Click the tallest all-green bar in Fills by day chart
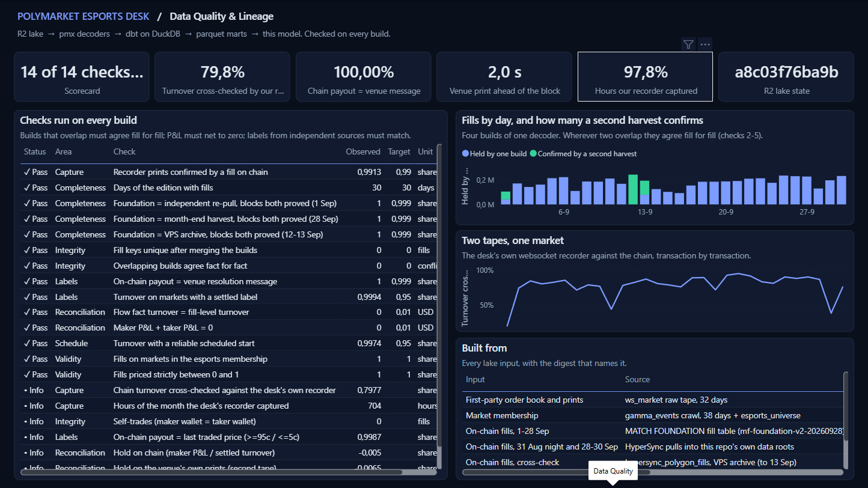Viewport: 868px width, 488px height. click(633, 189)
